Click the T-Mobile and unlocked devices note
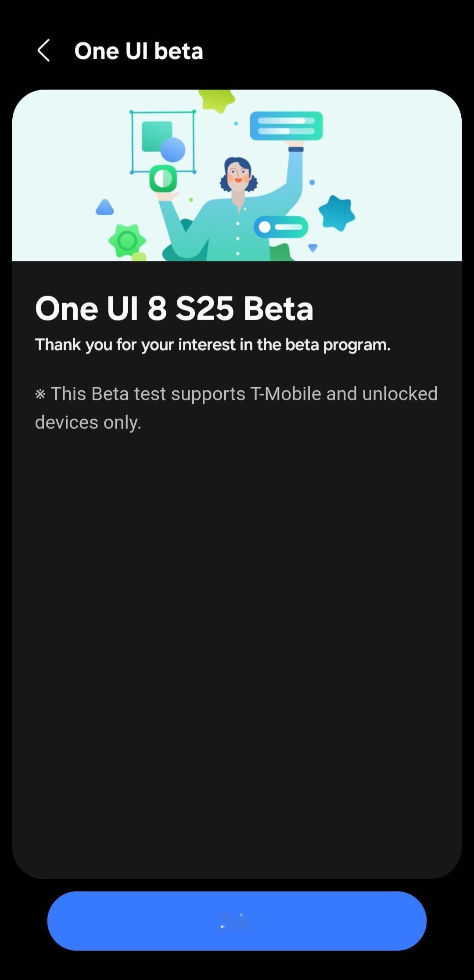474x980 pixels. (237, 408)
